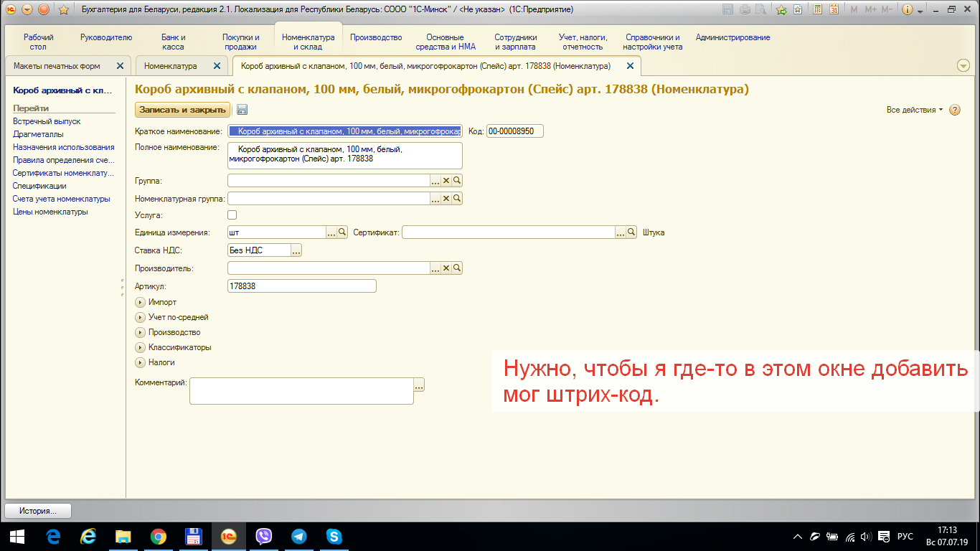Open the calendar icon in the title bar
Viewport: 980px width, 551px height.
point(834,9)
